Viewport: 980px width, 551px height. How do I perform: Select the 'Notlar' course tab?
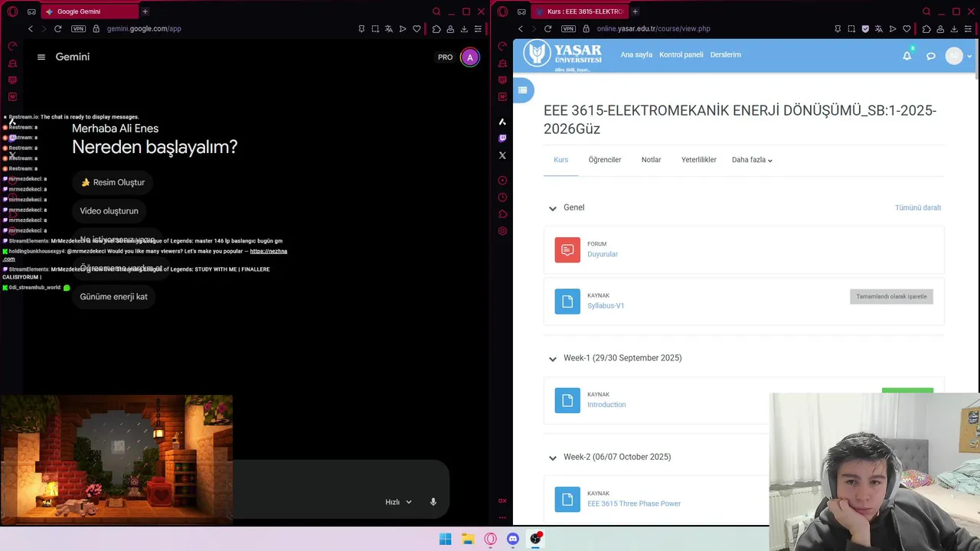(x=652, y=160)
